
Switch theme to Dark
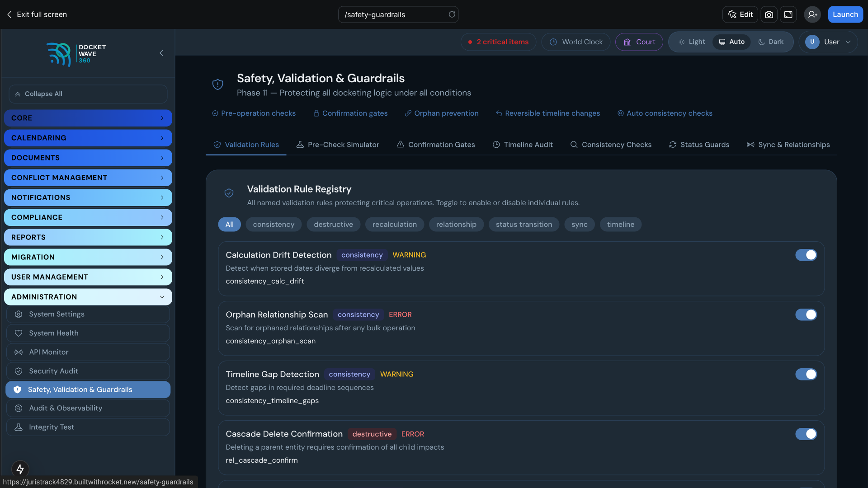click(771, 42)
